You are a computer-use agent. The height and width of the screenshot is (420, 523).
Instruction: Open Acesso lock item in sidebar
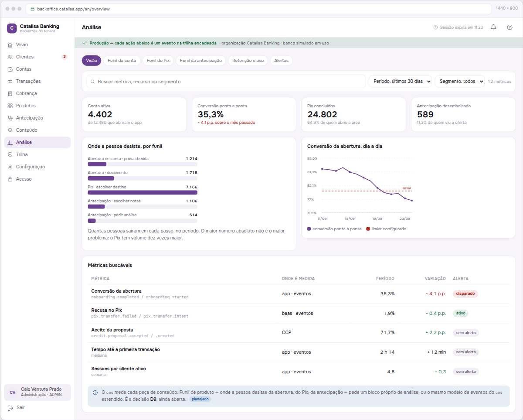[x=37, y=179]
